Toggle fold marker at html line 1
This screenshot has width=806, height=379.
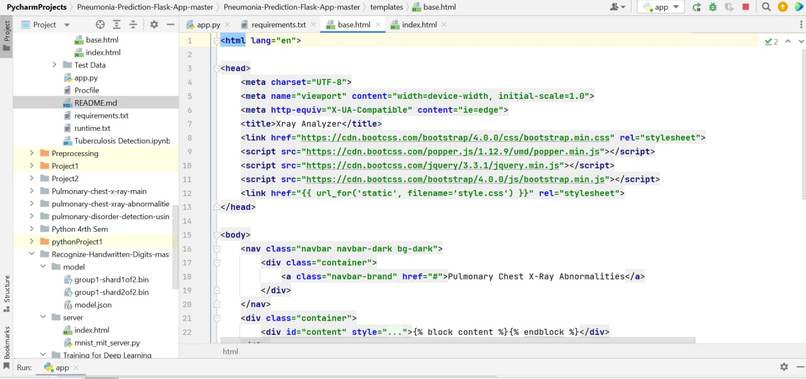click(216, 41)
